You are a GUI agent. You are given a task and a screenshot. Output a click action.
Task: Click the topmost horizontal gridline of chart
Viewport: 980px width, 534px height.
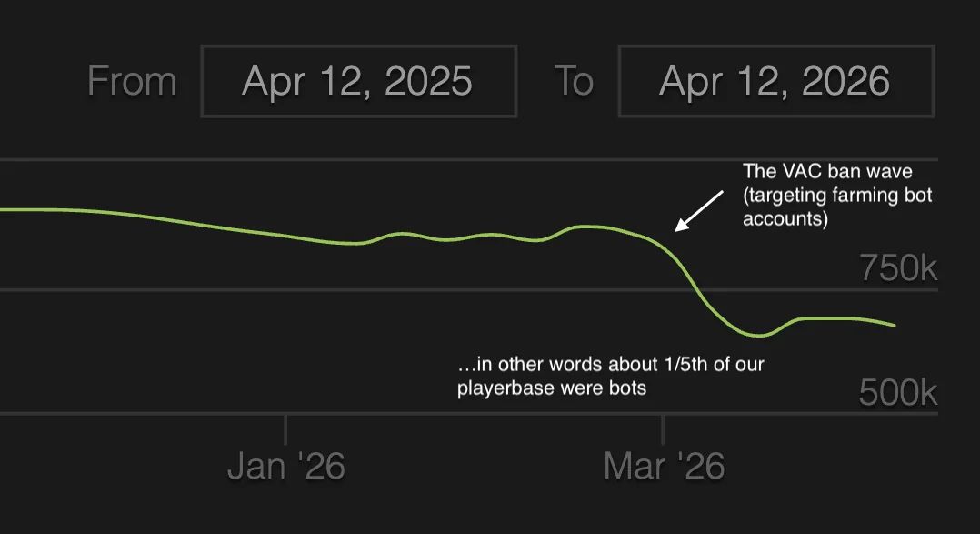coord(455,160)
